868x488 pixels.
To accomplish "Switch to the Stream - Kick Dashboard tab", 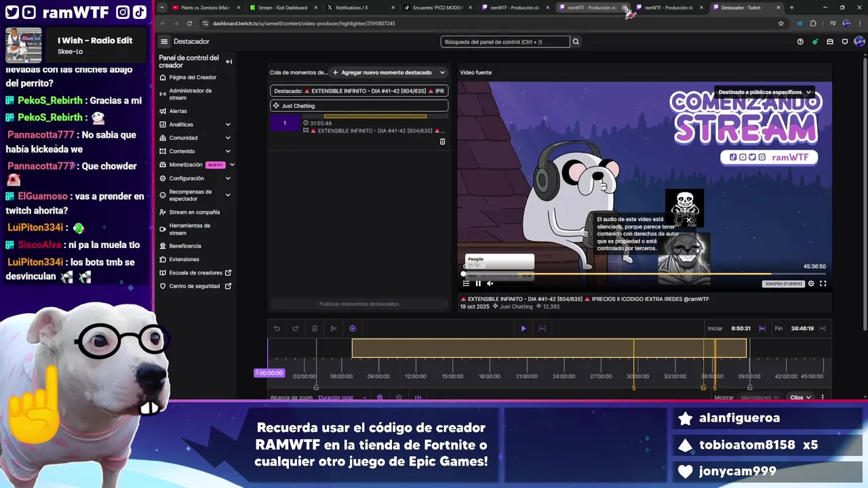I will coord(282,7).
